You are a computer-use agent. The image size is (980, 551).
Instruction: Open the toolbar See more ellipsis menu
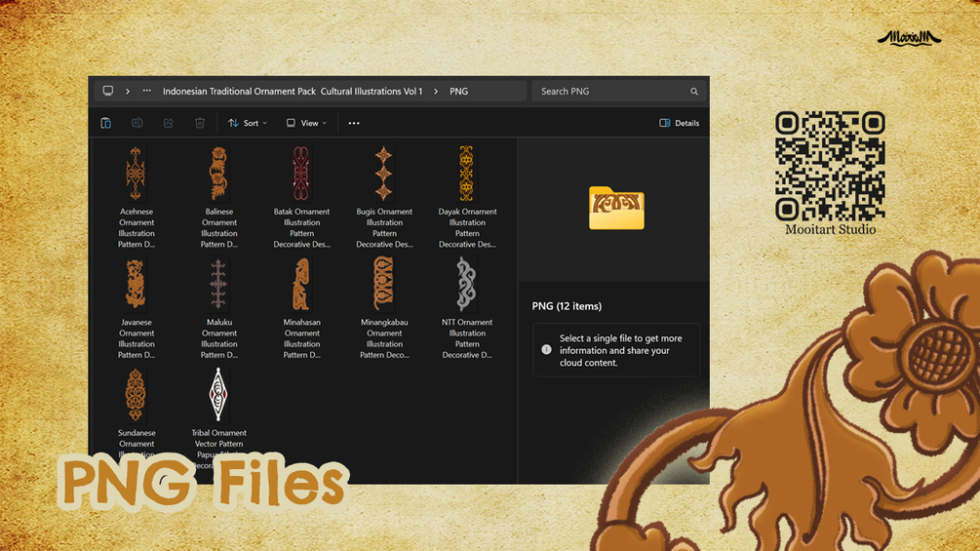tap(354, 123)
